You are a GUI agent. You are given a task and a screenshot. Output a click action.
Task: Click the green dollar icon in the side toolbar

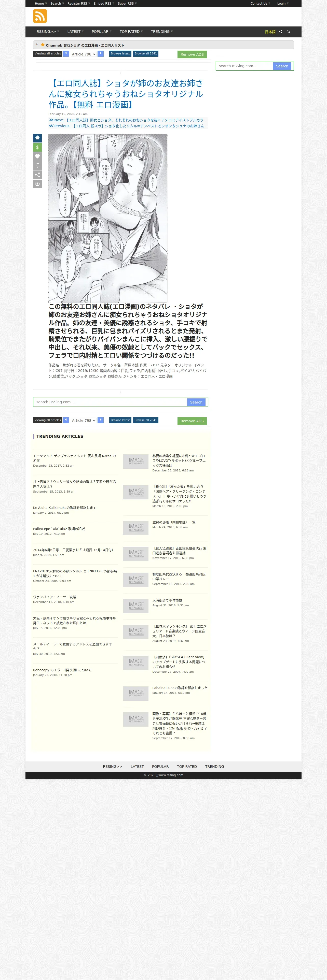pyautogui.click(x=37, y=147)
